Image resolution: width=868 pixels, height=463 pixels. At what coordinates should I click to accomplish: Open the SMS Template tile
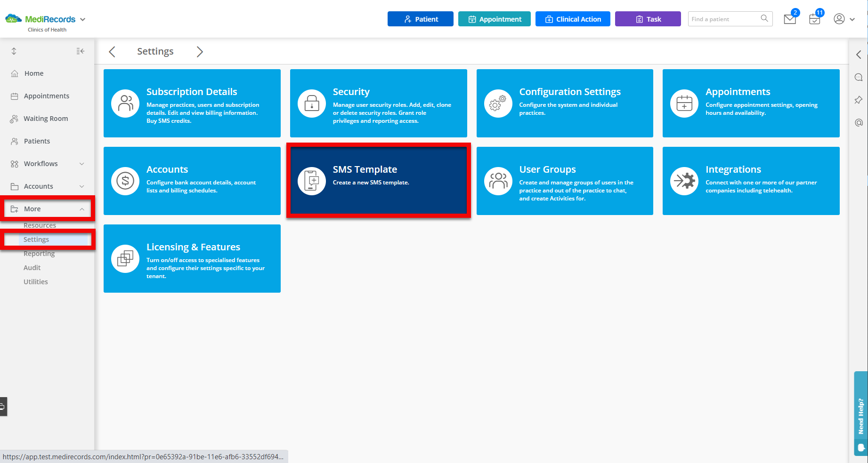379,181
